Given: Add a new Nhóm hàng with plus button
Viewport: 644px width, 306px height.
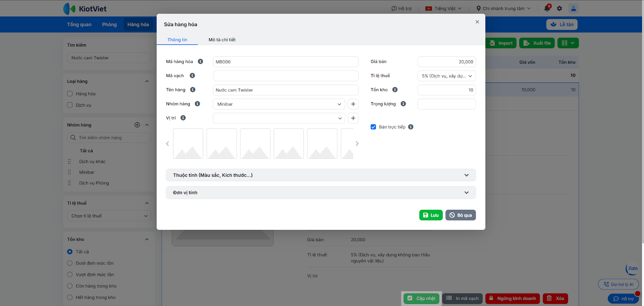Looking at the screenshot, I should 353,104.
